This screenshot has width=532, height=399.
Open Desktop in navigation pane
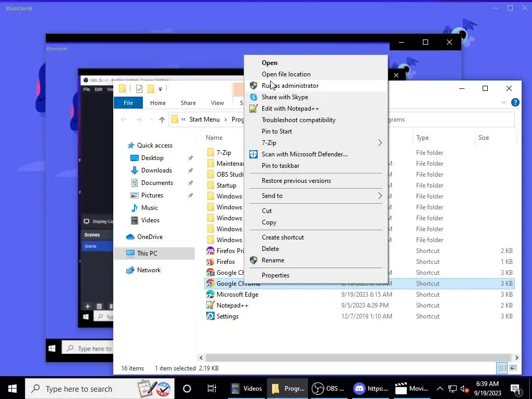(x=152, y=158)
